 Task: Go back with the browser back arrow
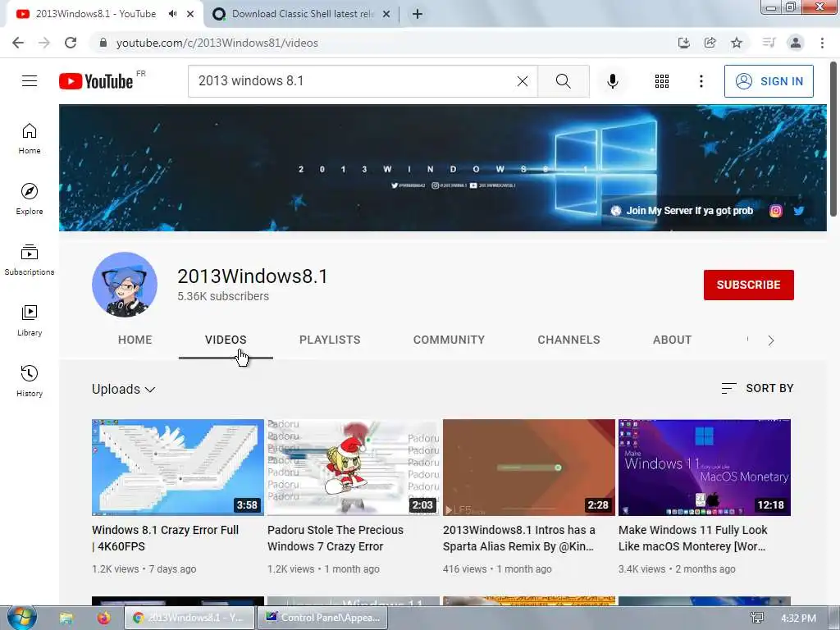point(18,43)
